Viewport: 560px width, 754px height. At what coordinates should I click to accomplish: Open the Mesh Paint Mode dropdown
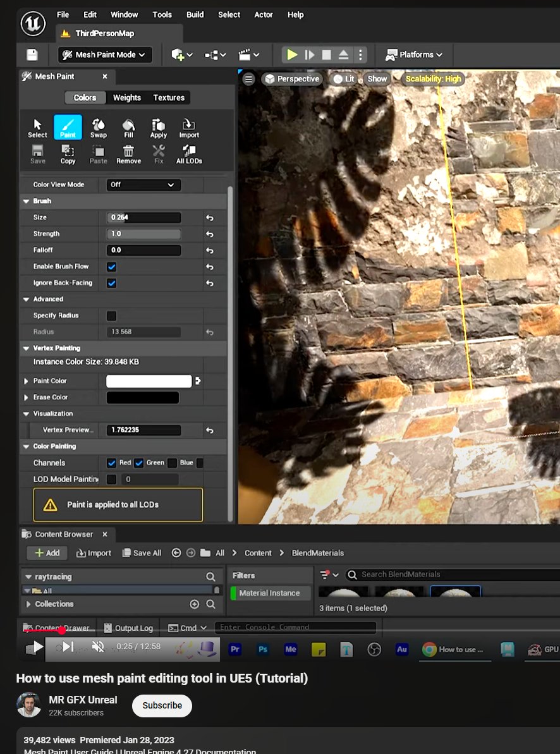(x=106, y=55)
